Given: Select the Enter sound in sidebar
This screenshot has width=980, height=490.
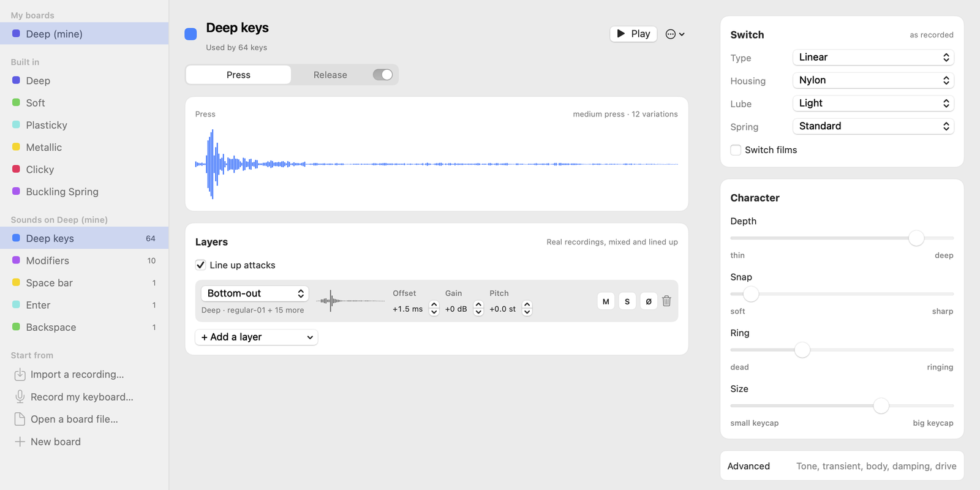Looking at the screenshot, I should point(85,305).
